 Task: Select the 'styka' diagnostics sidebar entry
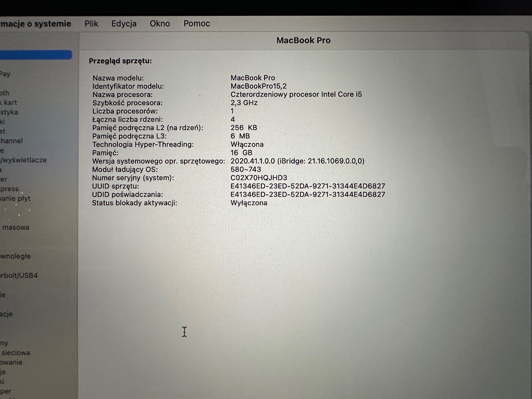tap(9, 112)
